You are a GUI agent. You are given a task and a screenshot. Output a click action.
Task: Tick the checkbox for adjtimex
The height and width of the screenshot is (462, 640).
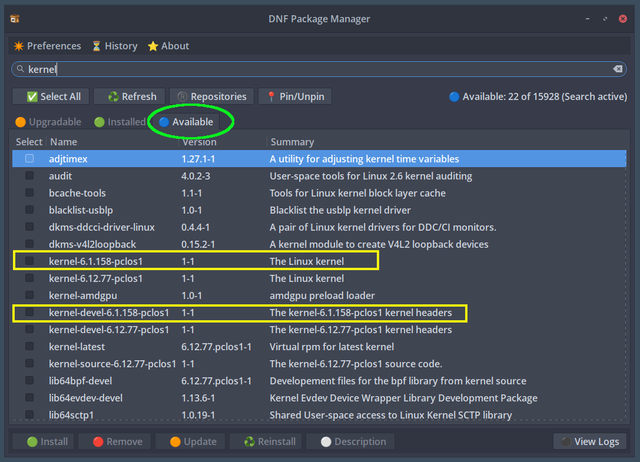[29, 158]
